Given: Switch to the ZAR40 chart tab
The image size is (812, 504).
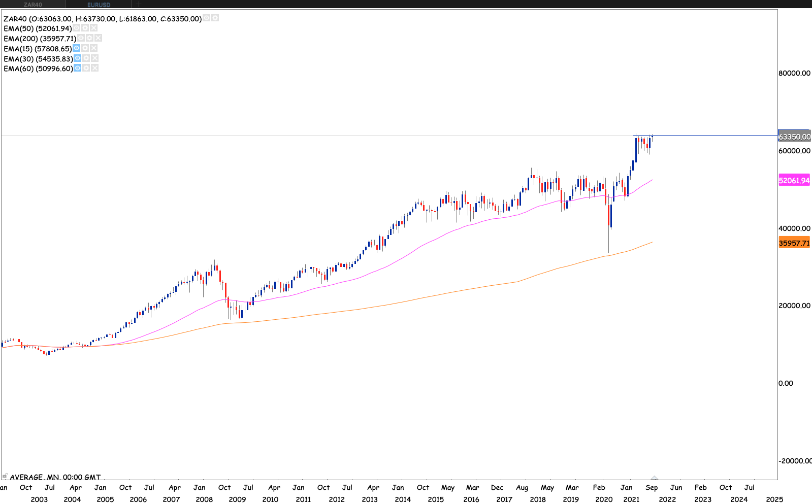Looking at the screenshot, I should [x=33, y=5].
